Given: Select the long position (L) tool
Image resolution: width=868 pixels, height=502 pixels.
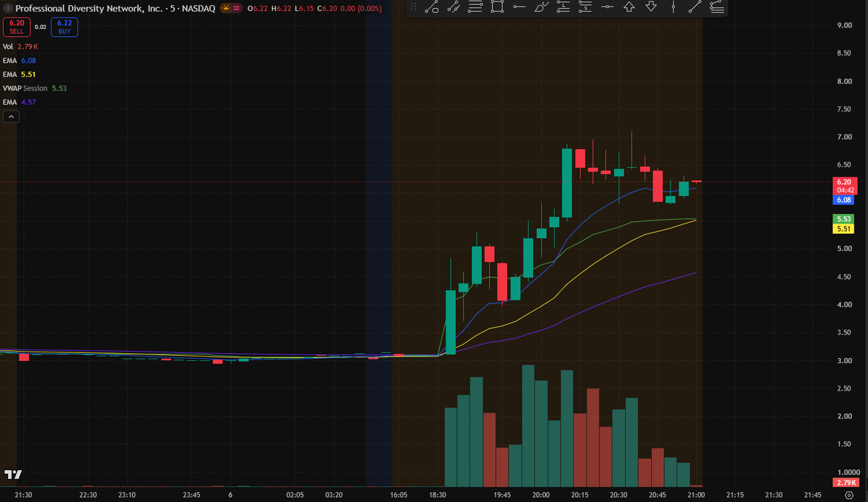Looking at the screenshot, I should click(x=563, y=8).
